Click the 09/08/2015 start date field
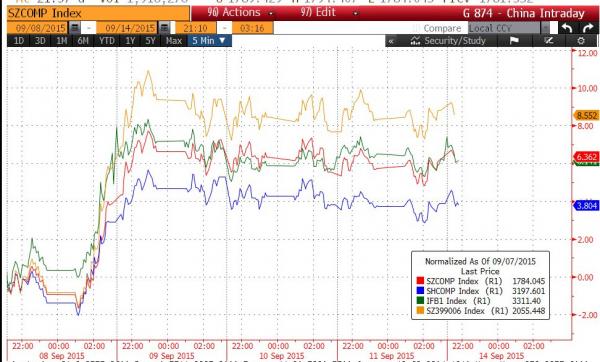The image size is (600, 362). 41,28
